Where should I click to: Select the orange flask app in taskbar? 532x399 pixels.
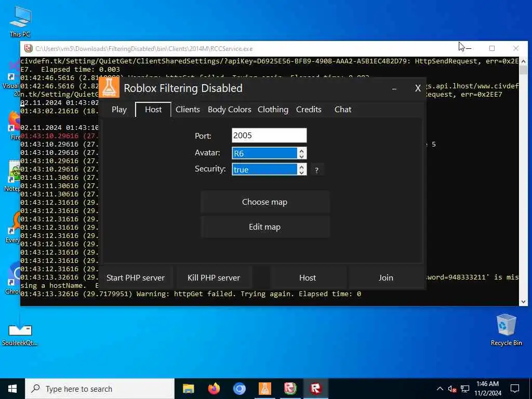coord(264,389)
